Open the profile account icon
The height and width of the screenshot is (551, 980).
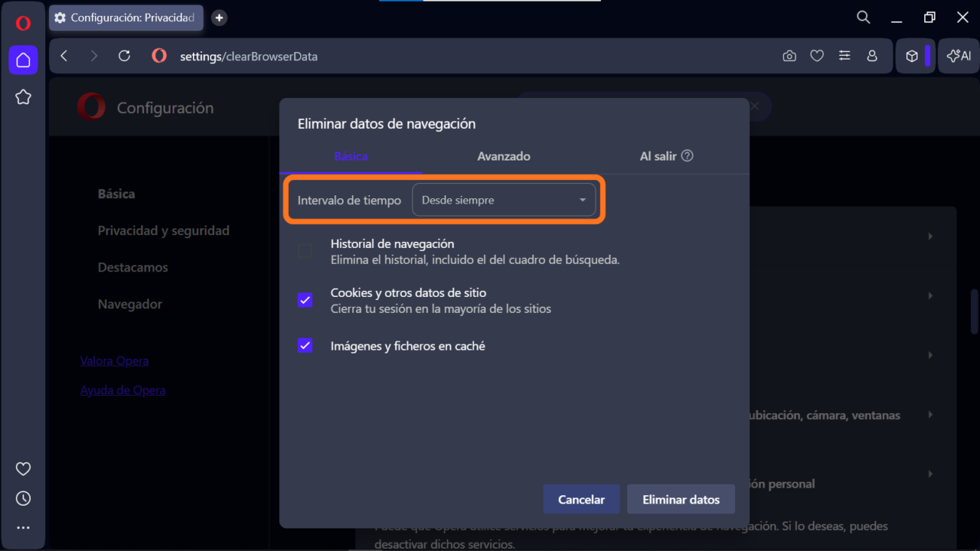point(872,57)
